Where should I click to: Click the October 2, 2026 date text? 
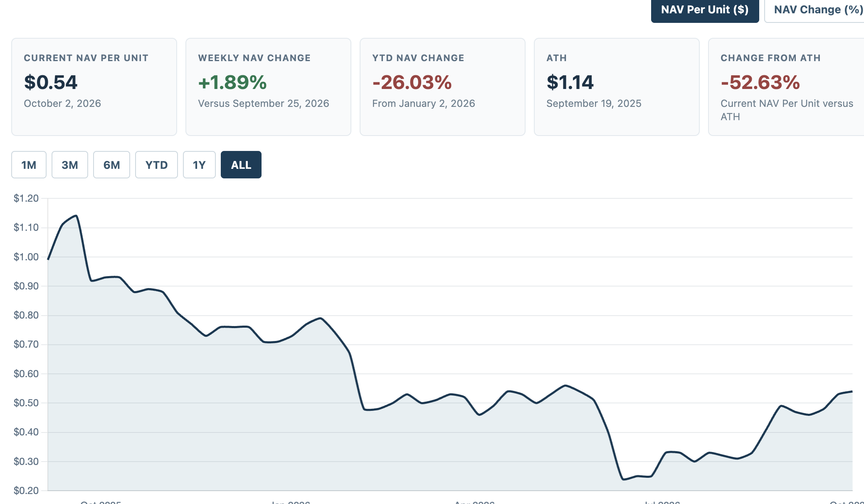[x=62, y=104]
